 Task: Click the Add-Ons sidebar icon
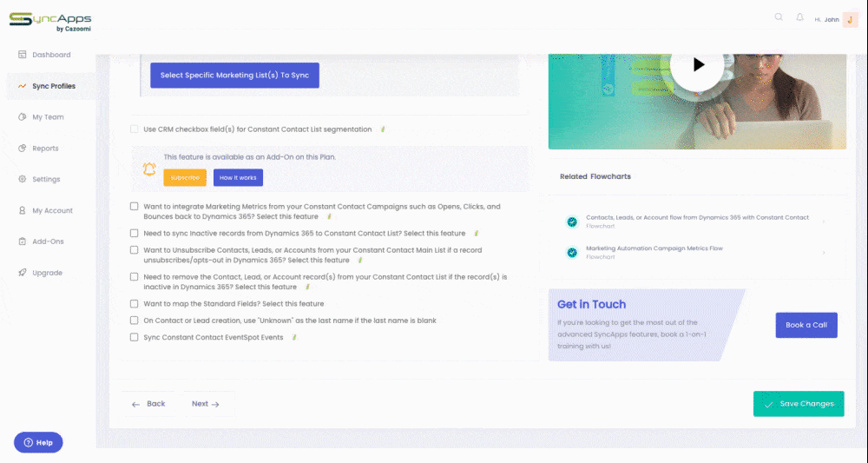click(x=23, y=241)
